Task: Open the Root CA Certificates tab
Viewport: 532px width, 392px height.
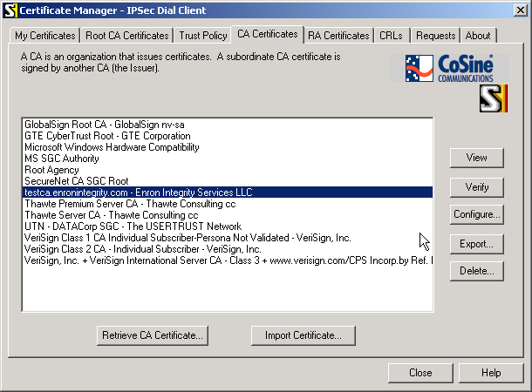Action: 127,36
